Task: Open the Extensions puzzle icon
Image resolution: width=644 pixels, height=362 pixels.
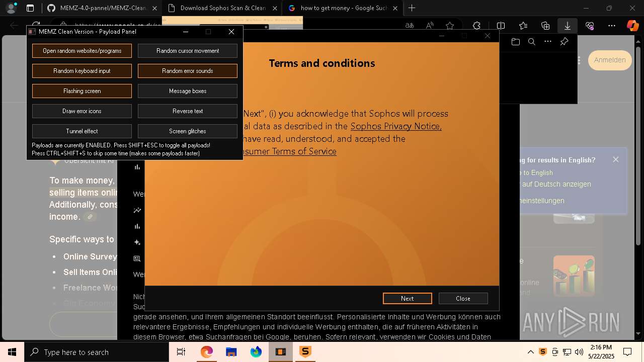Action: [476, 26]
